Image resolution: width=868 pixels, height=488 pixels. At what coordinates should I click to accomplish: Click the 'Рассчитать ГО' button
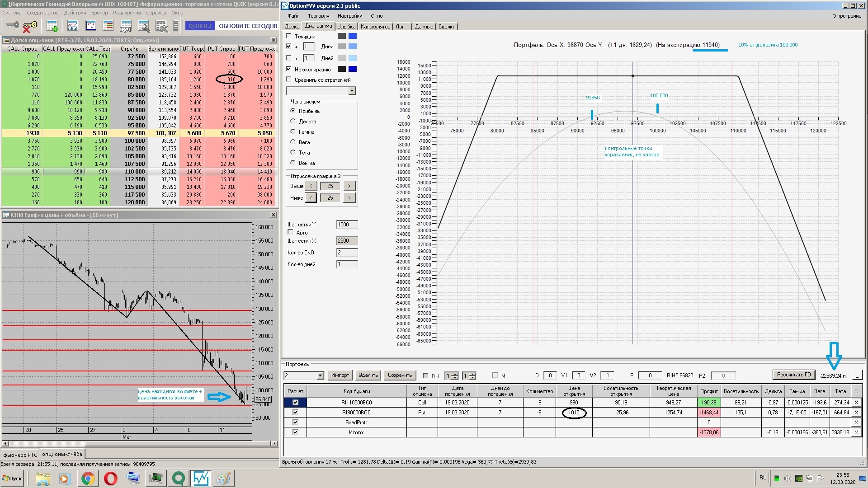(793, 375)
